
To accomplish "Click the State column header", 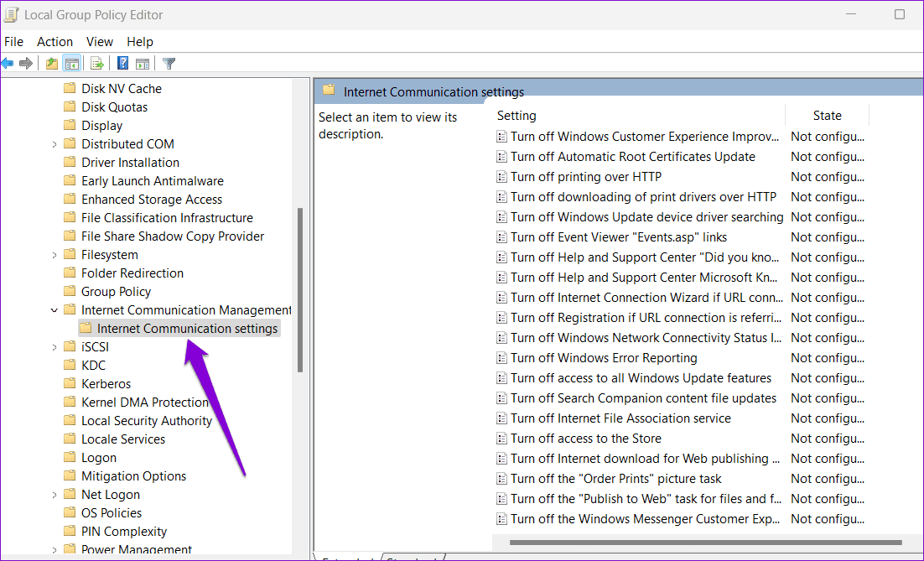I will coord(828,116).
